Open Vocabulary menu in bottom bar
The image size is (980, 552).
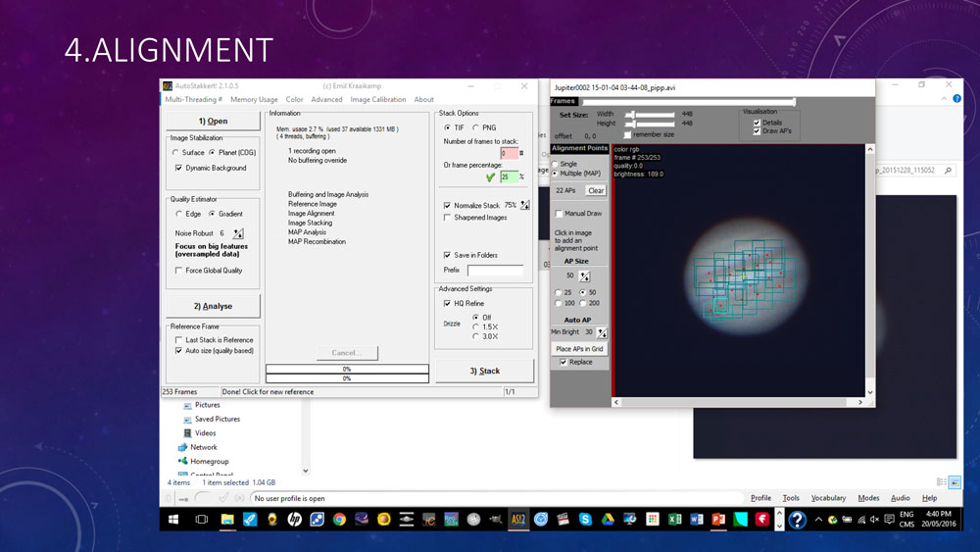click(828, 498)
